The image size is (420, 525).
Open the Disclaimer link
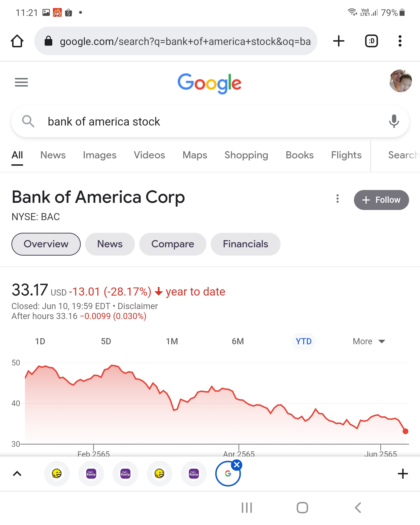click(138, 306)
